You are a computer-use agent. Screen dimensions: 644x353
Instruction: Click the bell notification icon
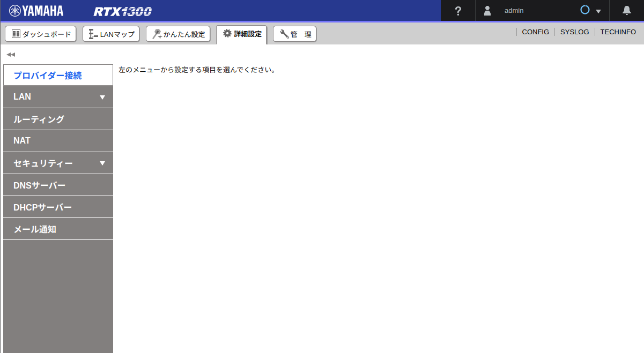pyautogui.click(x=626, y=10)
